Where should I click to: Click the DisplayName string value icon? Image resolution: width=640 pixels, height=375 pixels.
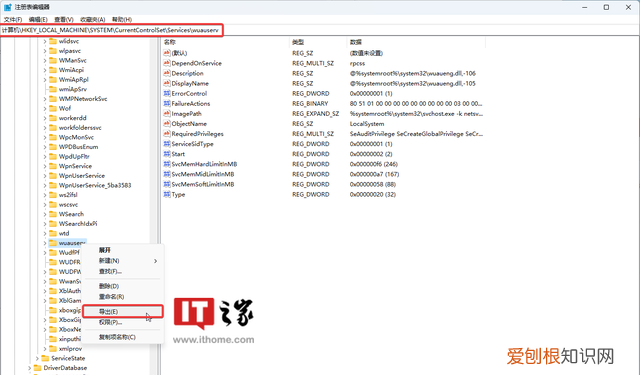pos(167,83)
